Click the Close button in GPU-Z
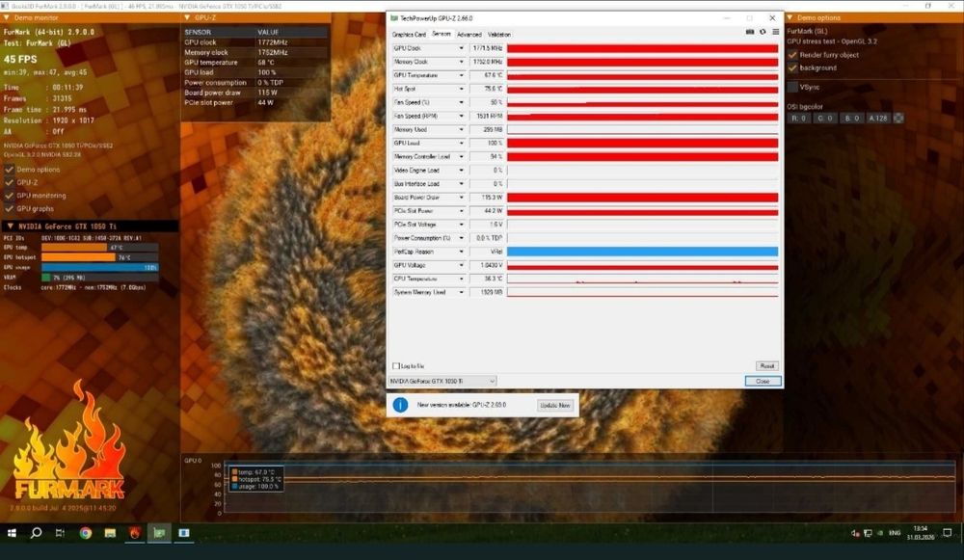Viewport: 964px width, 560px height. [763, 381]
